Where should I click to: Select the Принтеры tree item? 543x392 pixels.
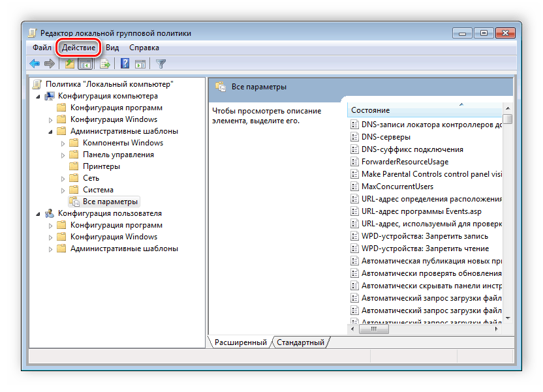click(101, 166)
